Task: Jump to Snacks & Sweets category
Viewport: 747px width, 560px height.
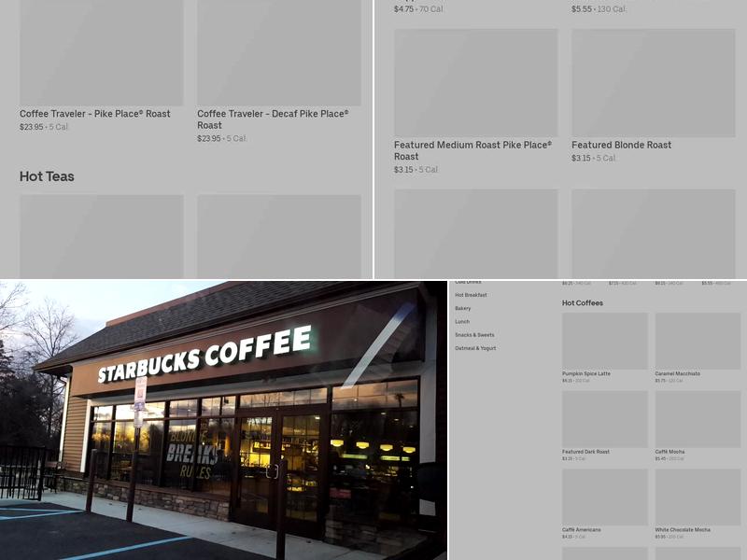Action: click(x=474, y=335)
